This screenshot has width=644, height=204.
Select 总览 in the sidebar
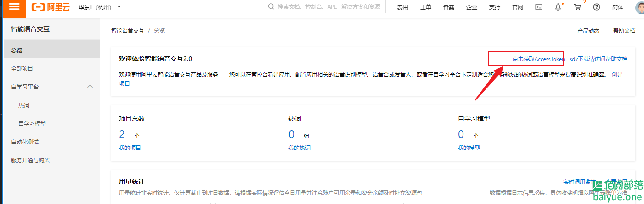click(x=51, y=50)
